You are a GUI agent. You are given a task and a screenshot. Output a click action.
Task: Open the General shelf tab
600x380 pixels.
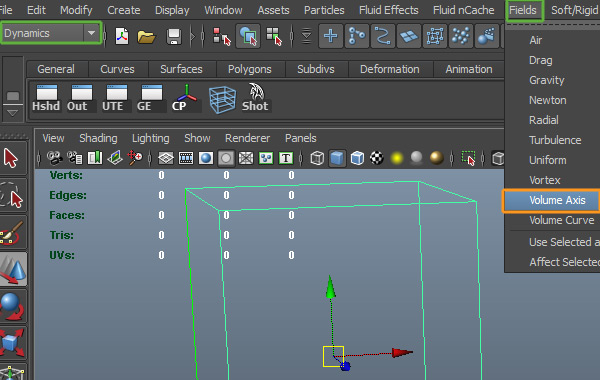[56, 69]
